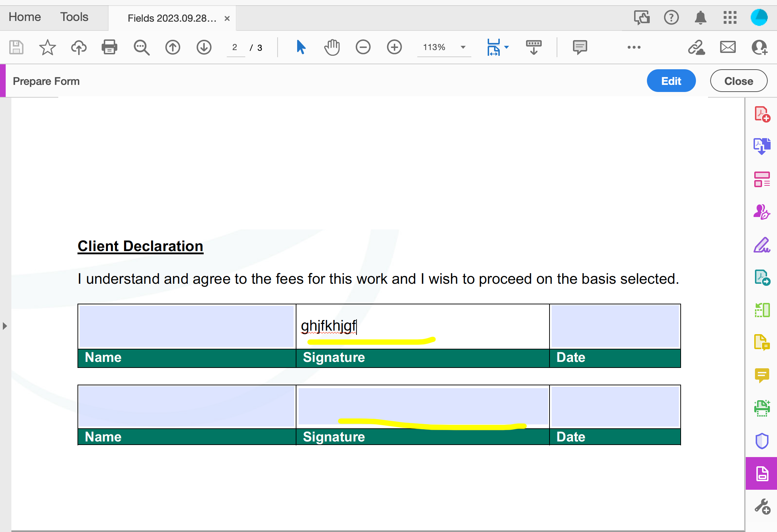Go to next page arrow
The width and height of the screenshot is (777, 532).
coord(204,47)
